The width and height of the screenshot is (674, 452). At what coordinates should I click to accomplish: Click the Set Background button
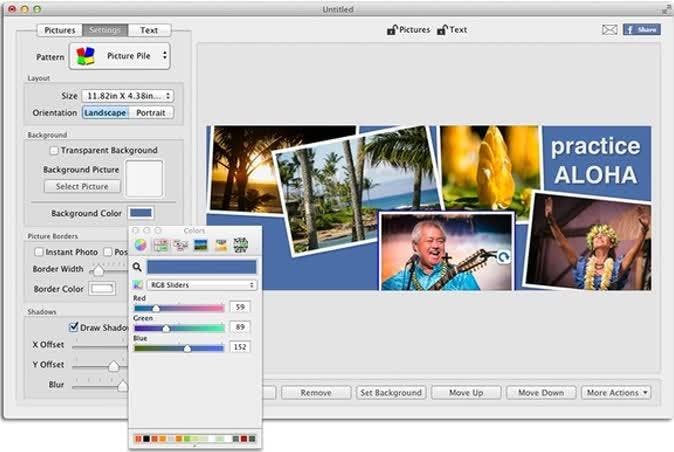[391, 393]
